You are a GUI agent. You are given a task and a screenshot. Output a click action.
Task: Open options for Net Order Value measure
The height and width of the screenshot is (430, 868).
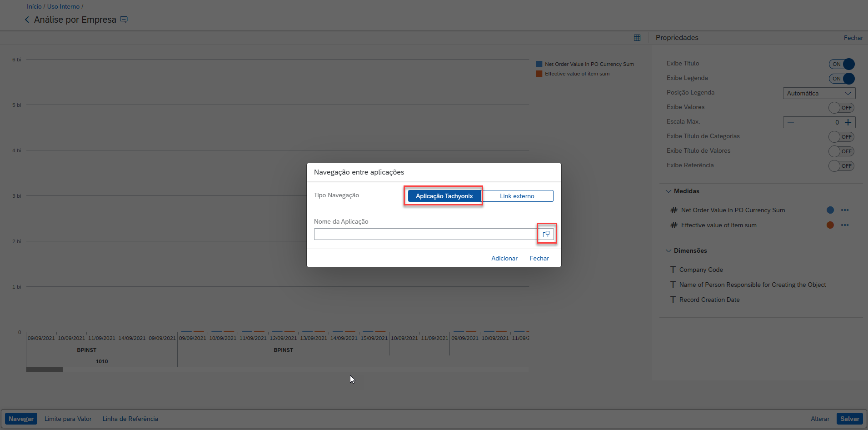(845, 210)
